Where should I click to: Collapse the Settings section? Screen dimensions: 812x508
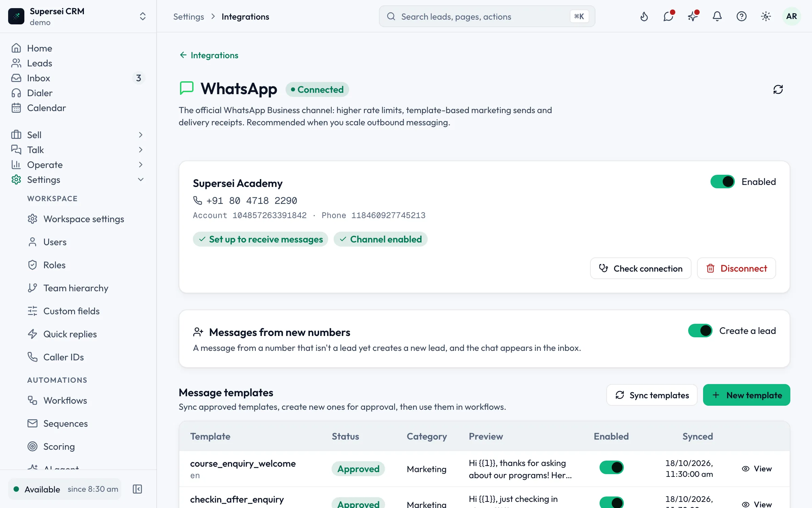pos(78,179)
